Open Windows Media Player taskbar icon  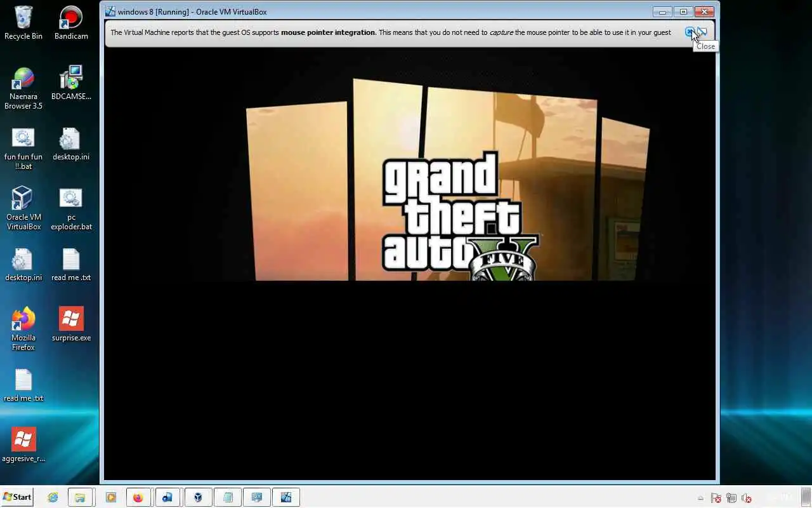tap(110, 497)
